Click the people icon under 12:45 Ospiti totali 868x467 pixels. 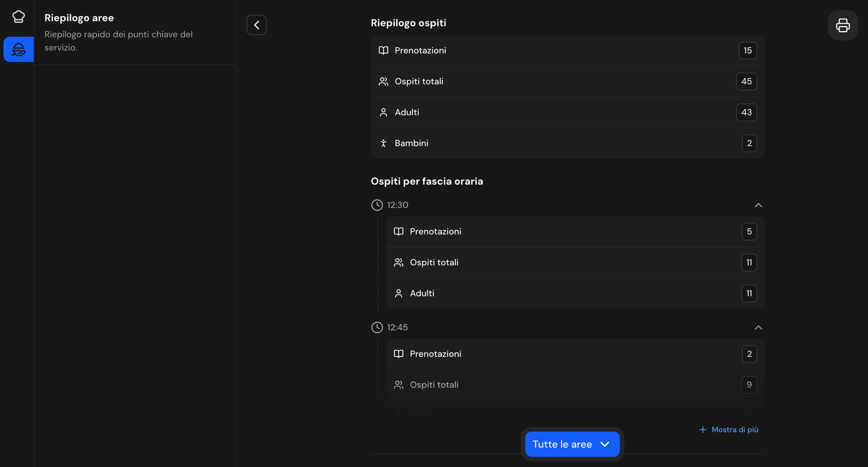[x=399, y=385]
